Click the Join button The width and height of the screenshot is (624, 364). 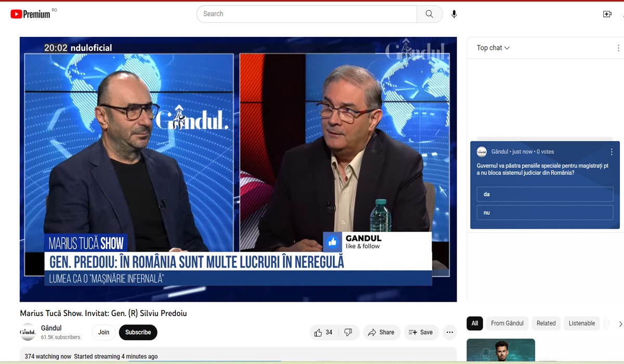104,332
